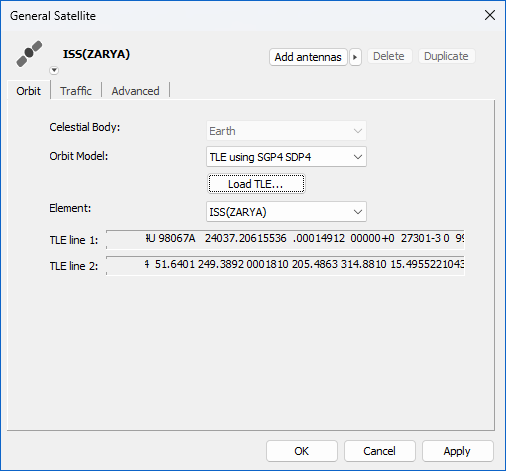Close the General Satellite dialog
Screen dimensions: 506x471
pos(490,15)
